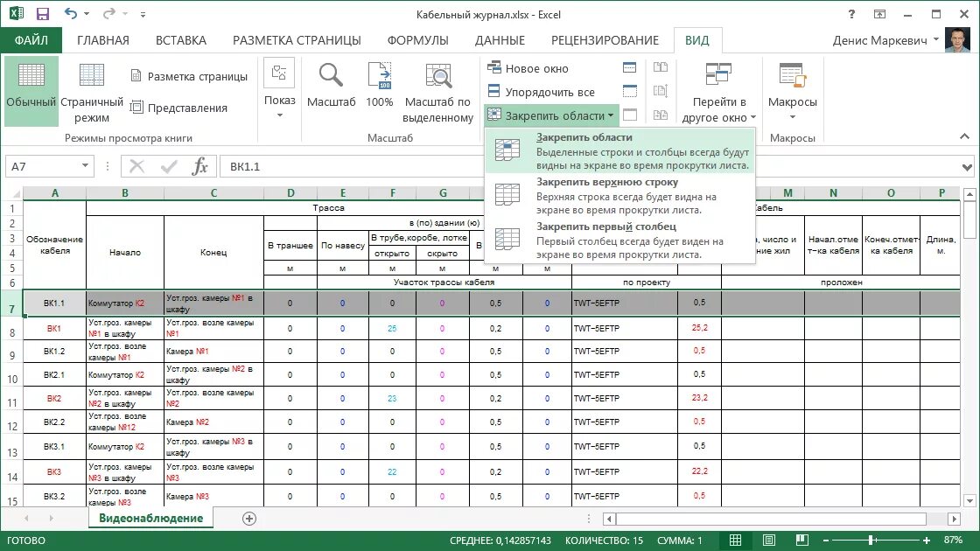The image size is (980, 551).
Task: Add a new sheet with plus icon
Action: 248,519
